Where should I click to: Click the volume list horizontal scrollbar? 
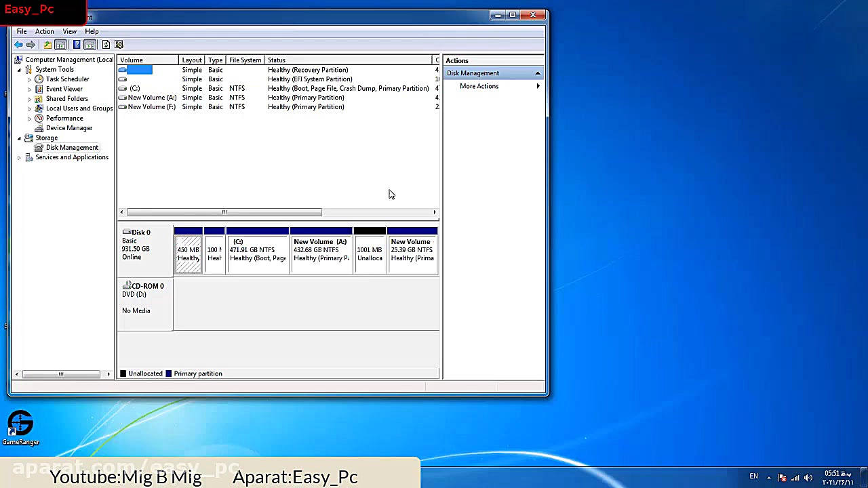click(224, 212)
